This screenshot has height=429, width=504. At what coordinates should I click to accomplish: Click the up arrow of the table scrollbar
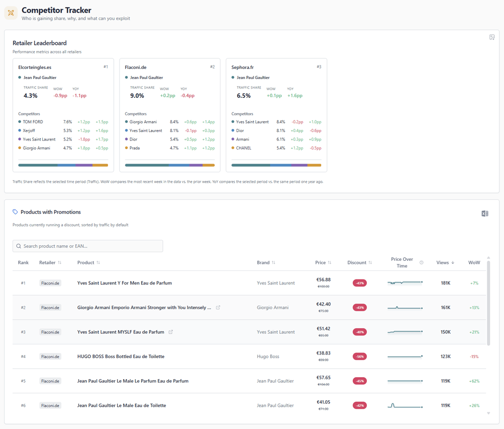(x=488, y=257)
